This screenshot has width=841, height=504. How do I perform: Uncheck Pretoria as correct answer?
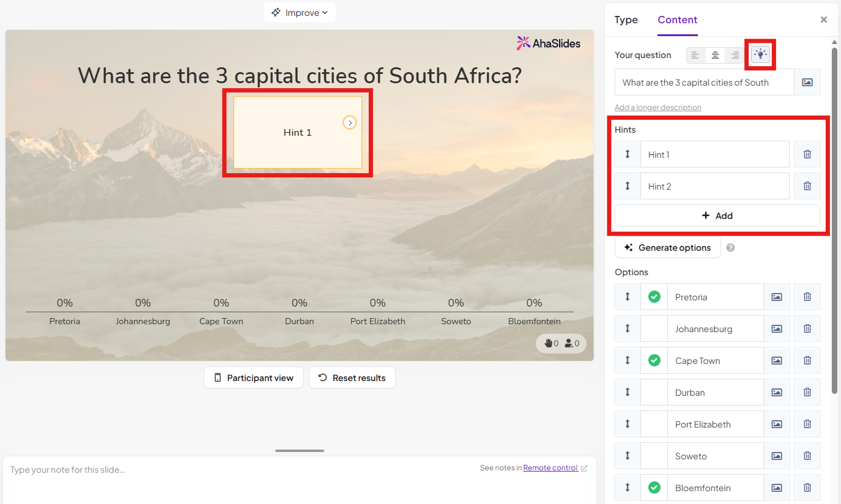point(654,297)
